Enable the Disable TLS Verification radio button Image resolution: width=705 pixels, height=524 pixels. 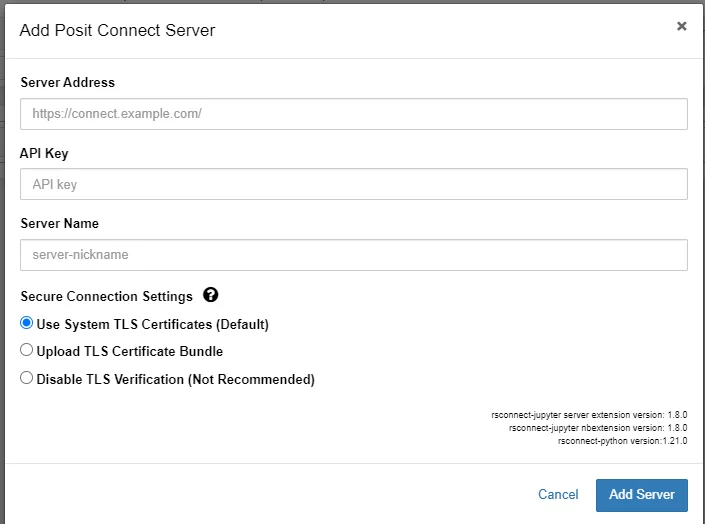point(27,379)
